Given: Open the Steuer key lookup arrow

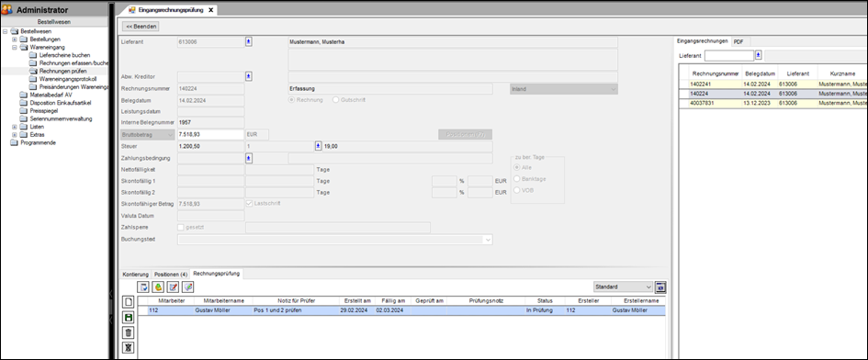Looking at the screenshot, I should click(x=319, y=146).
